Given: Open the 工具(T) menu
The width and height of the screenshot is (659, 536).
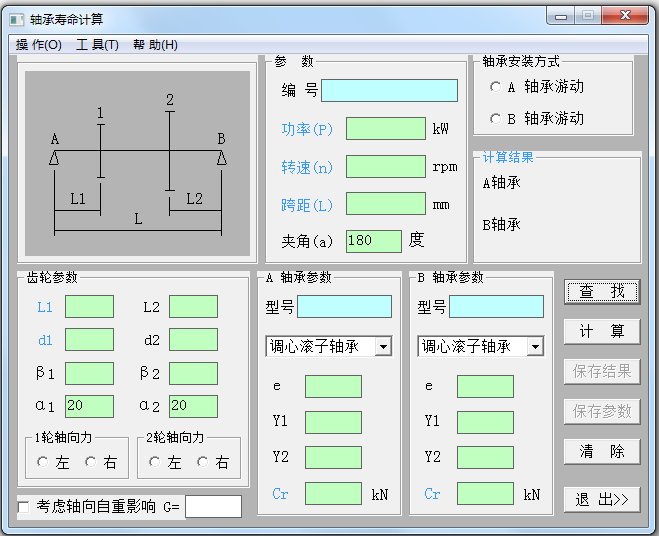Looking at the screenshot, I should click(97, 45).
